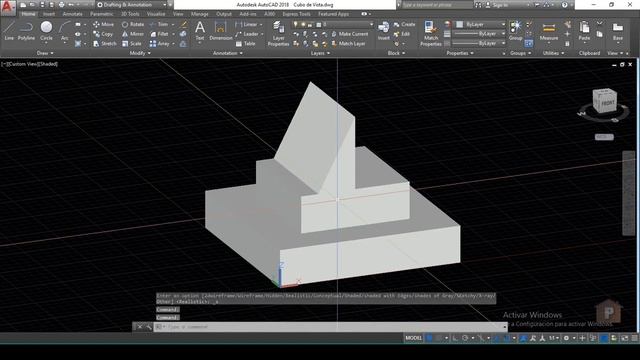Click the Trim tool icon

click(153, 24)
